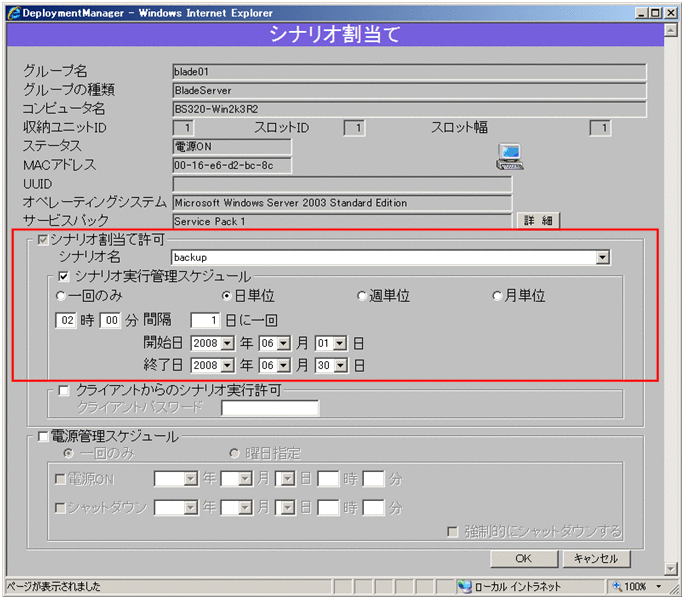Viewport: 685px width, 600px height.
Task: Open the 開始日 year dropdown
Action: coord(227,343)
